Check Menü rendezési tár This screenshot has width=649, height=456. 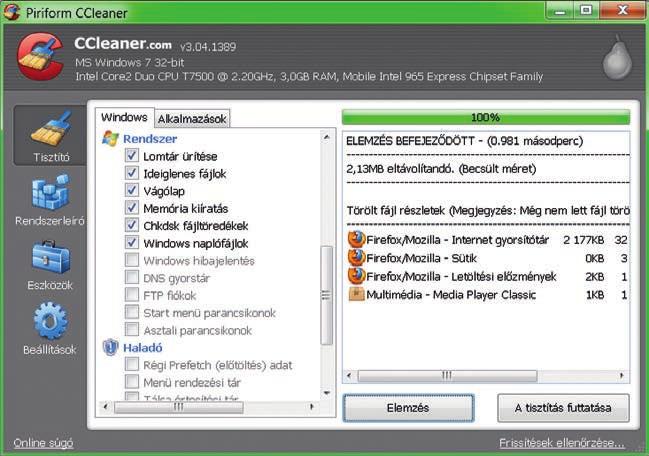click(132, 382)
